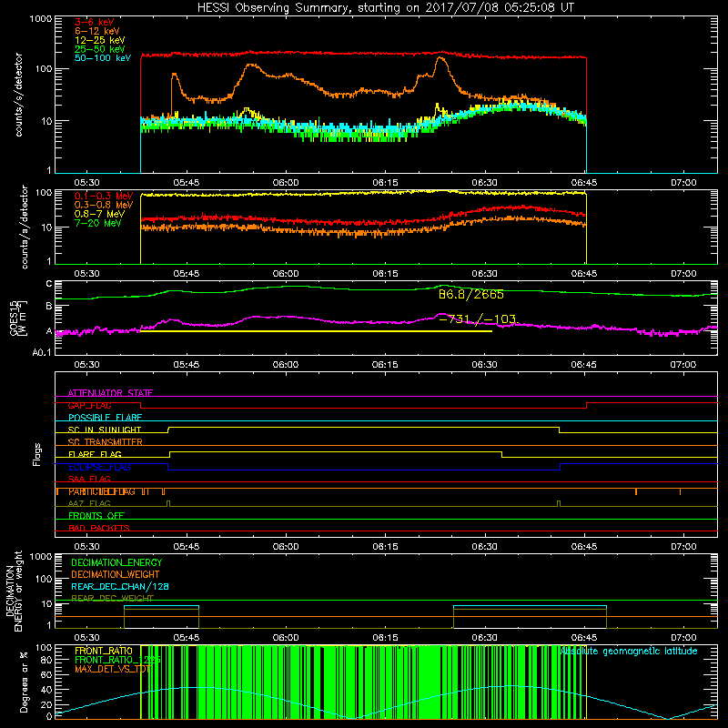The height and width of the screenshot is (728, 728).
Task: Click the 06:30 time label under the Flags panel
Action: (485, 547)
